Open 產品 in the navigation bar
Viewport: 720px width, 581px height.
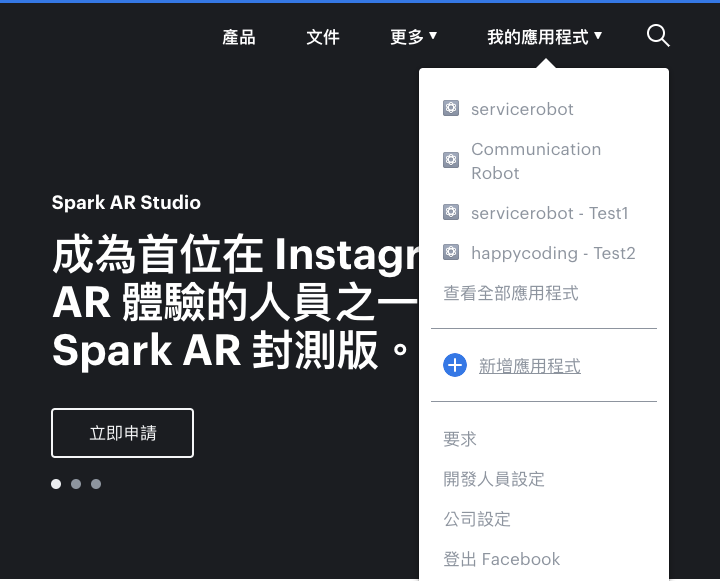(239, 37)
